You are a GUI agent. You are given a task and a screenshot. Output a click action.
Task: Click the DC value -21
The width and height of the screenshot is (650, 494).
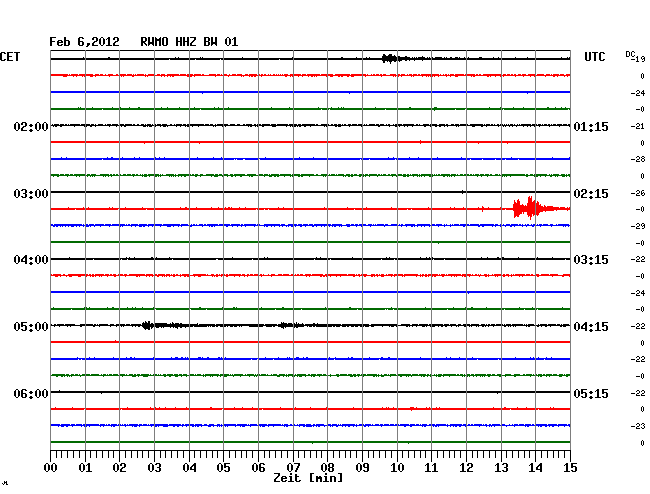[x=638, y=126]
